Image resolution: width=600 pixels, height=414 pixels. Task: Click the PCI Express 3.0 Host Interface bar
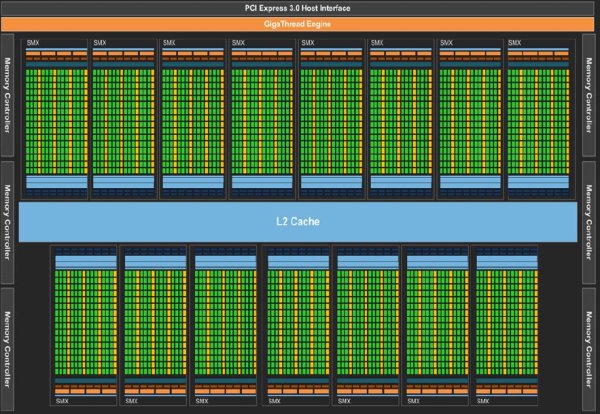[299, 7]
